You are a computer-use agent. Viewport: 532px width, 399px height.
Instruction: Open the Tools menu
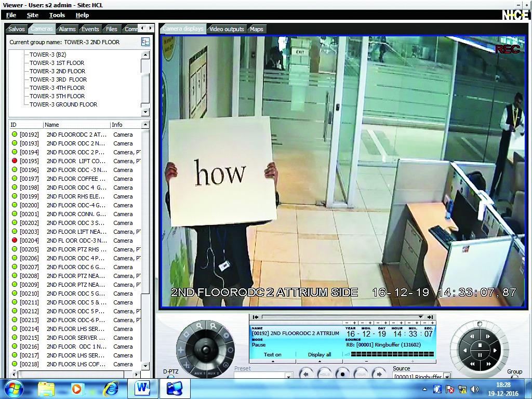tap(57, 15)
